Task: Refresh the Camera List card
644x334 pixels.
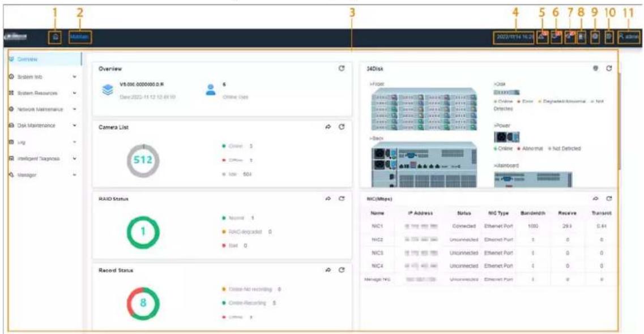Action: coord(342,127)
